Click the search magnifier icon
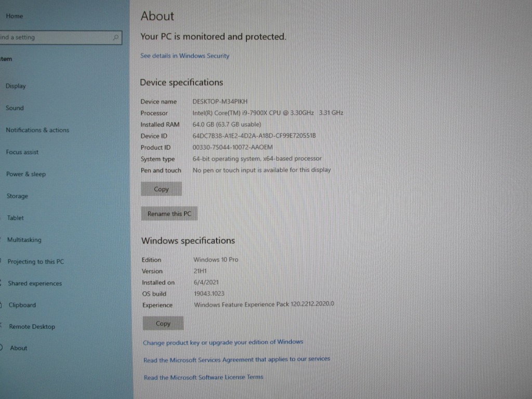This screenshot has width=532, height=399. pyautogui.click(x=116, y=37)
